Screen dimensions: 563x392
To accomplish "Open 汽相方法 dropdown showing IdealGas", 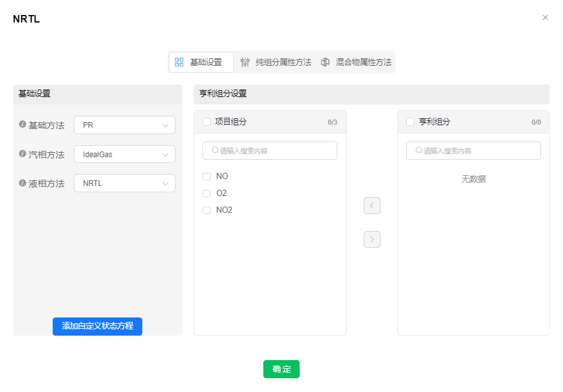I will pos(125,154).
